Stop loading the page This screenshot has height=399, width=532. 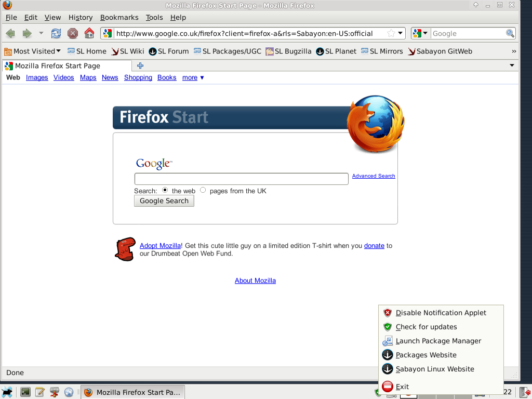click(x=72, y=33)
